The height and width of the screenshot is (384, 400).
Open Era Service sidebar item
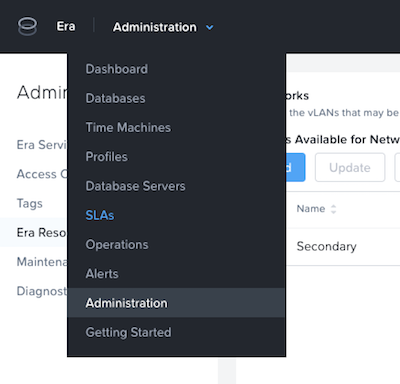[x=42, y=145]
